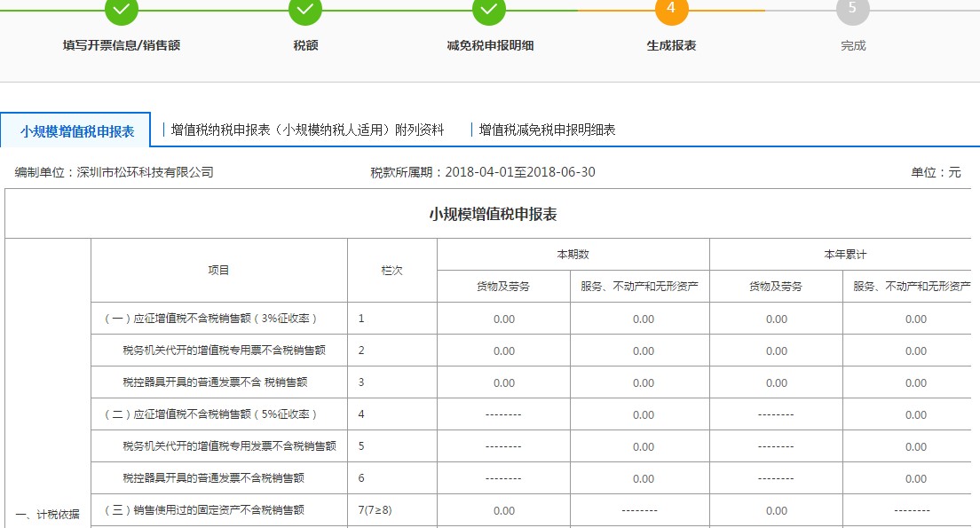Click the 减免税申报明细 step label
Viewport: 980px width, 528px height.
click(488, 44)
